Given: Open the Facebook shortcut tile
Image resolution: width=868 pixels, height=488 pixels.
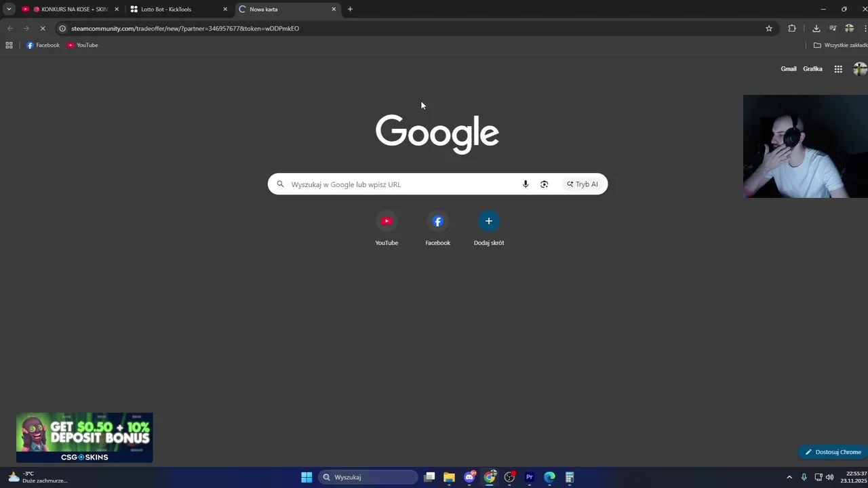Looking at the screenshot, I should tap(437, 229).
